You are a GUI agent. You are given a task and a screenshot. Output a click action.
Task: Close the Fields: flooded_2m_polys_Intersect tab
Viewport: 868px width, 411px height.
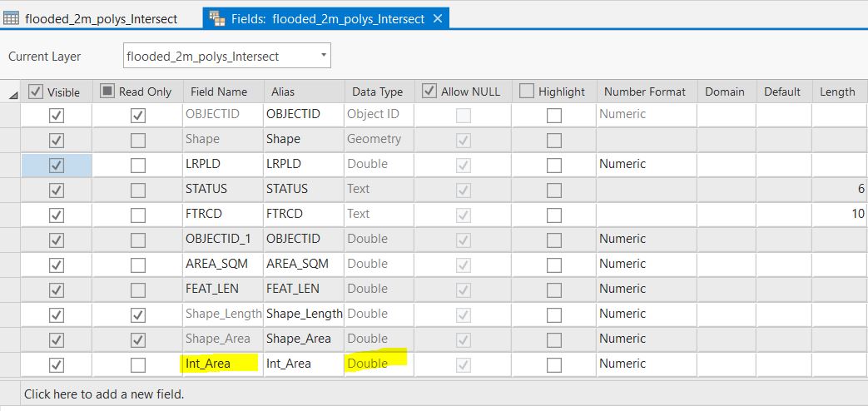(x=438, y=18)
